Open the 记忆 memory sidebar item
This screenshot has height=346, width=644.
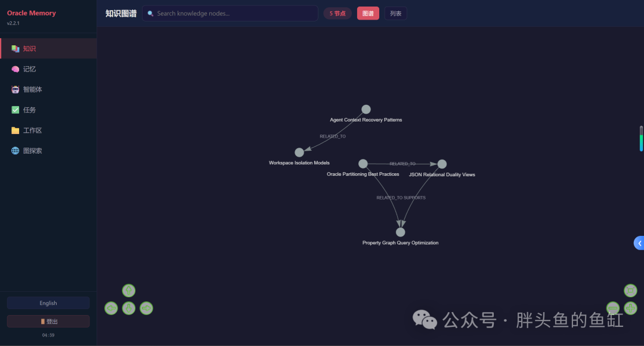point(48,69)
